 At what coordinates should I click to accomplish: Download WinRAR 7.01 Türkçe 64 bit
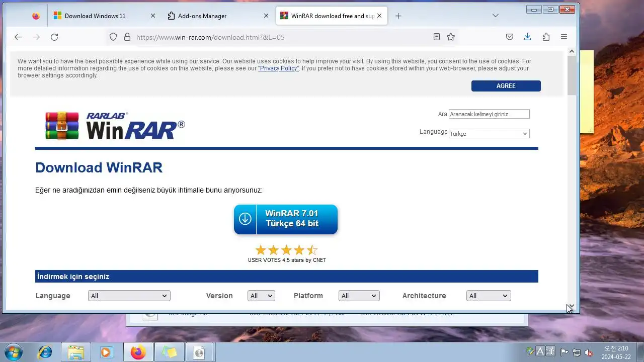click(x=286, y=219)
